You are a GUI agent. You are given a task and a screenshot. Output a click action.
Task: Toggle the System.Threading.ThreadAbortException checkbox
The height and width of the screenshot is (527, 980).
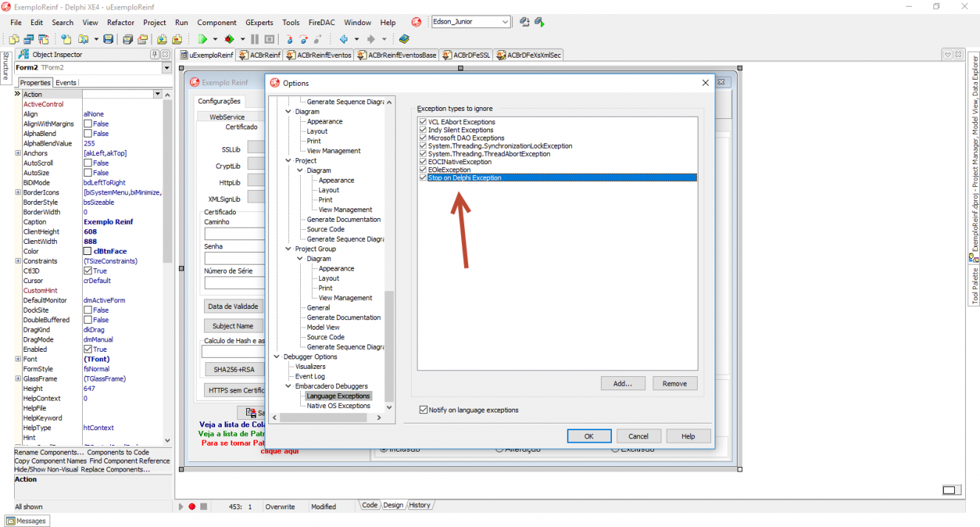423,154
